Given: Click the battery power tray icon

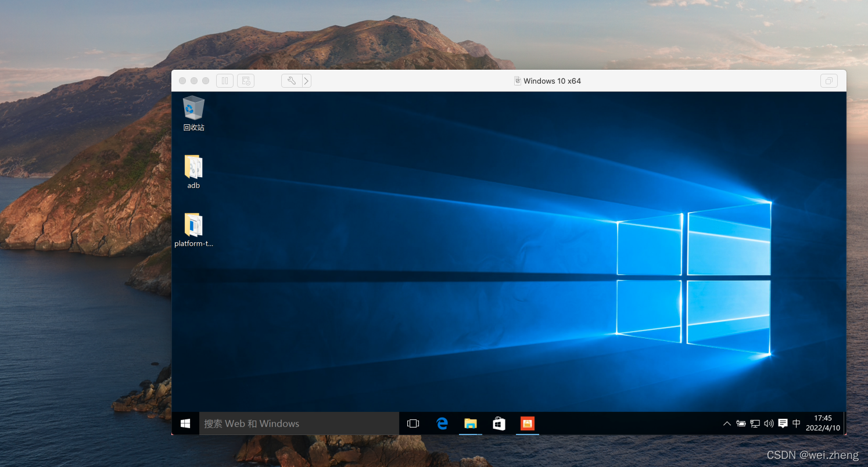Looking at the screenshot, I should [741, 423].
